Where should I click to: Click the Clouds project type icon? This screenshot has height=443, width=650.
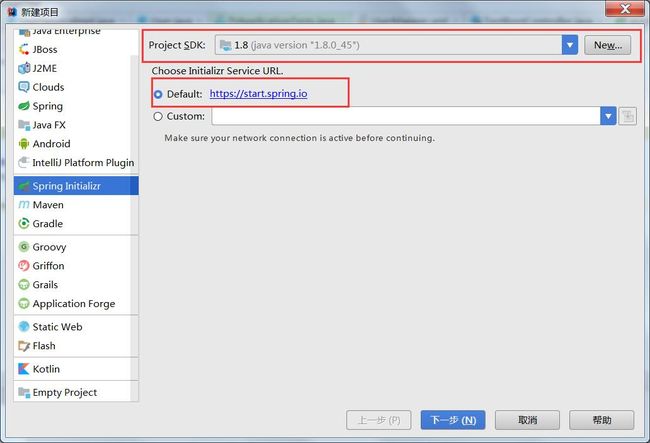(24, 87)
